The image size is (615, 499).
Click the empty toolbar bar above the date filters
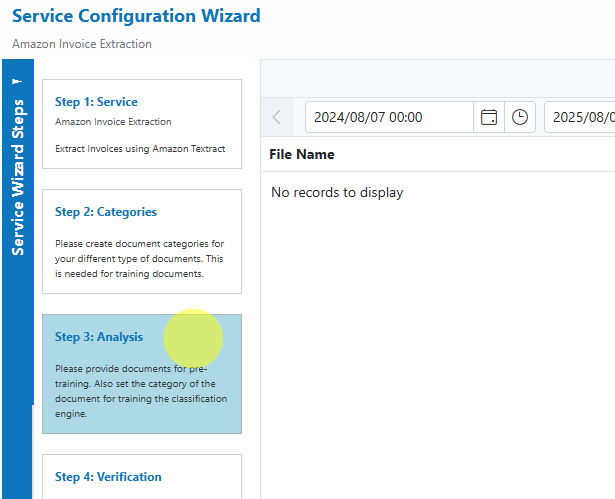tap(438, 79)
